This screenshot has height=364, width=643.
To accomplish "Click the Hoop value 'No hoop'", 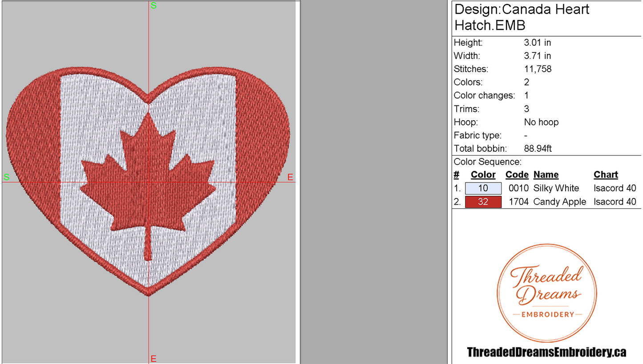I will (x=541, y=122).
